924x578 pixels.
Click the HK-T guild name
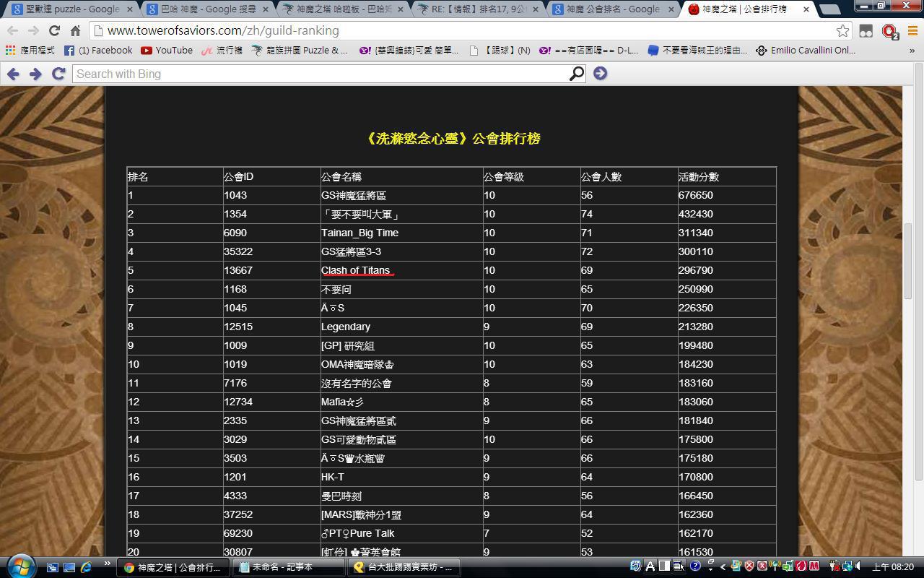click(x=333, y=477)
